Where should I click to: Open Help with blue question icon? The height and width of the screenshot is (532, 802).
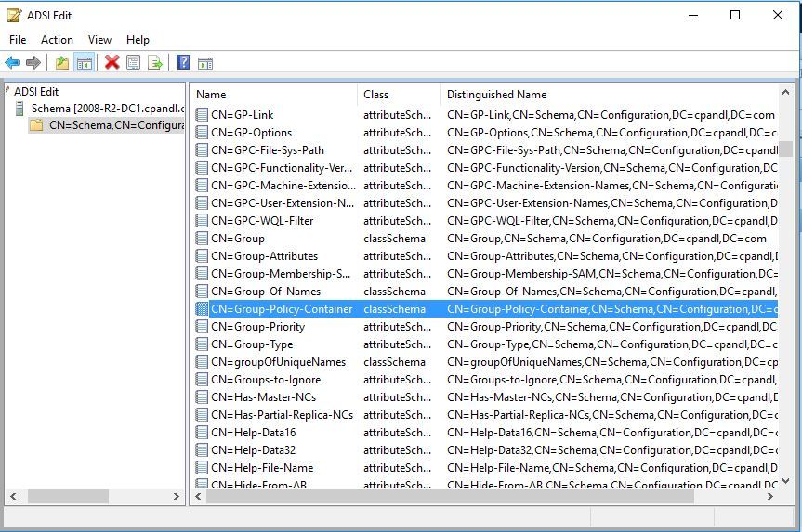coord(183,62)
